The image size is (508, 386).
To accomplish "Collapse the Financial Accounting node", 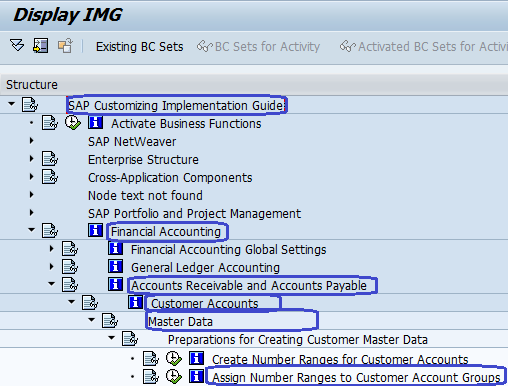I will [32, 230].
